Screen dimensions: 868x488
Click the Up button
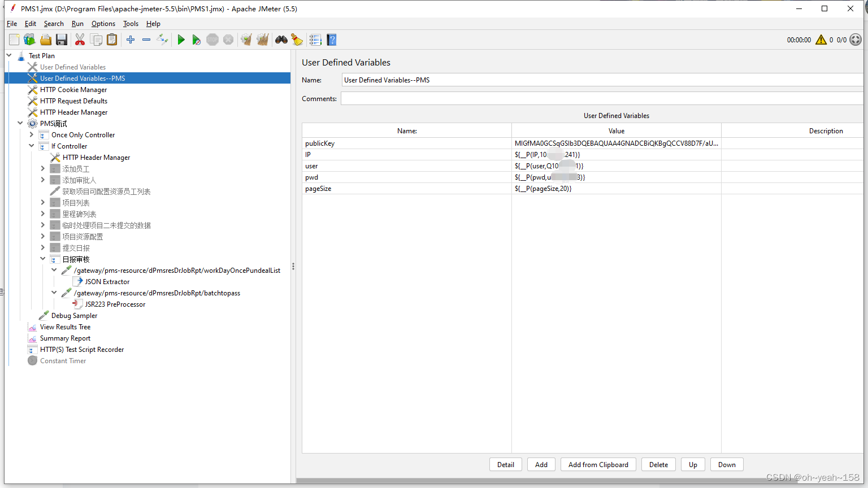pyautogui.click(x=693, y=464)
